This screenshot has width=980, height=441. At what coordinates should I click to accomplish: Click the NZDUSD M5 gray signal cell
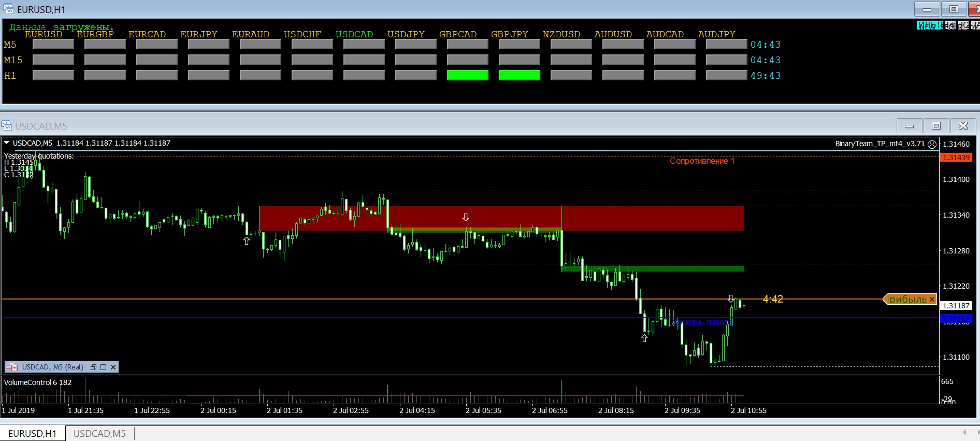(x=571, y=44)
